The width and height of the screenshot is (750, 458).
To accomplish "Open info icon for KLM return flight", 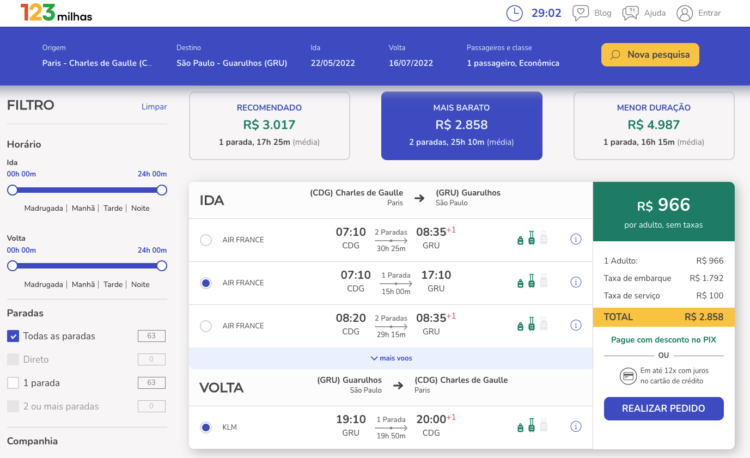I will click(576, 427).
